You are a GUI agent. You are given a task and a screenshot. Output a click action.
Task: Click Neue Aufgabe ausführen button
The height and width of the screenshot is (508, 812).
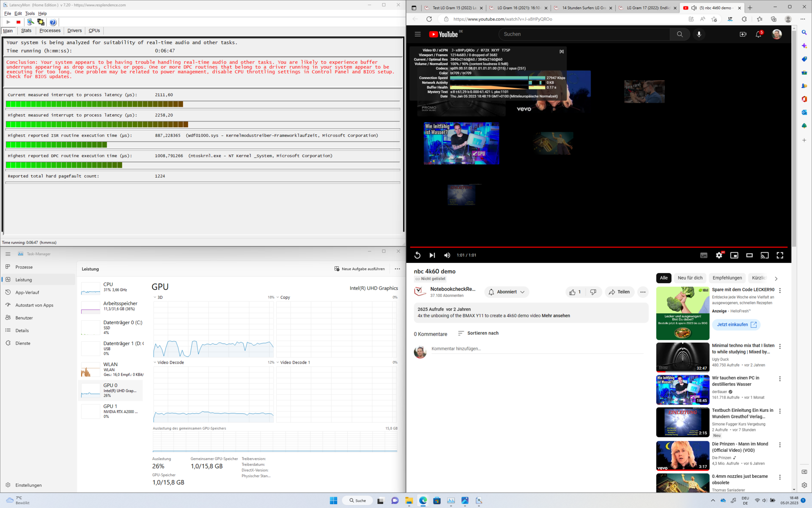(359, 269)
